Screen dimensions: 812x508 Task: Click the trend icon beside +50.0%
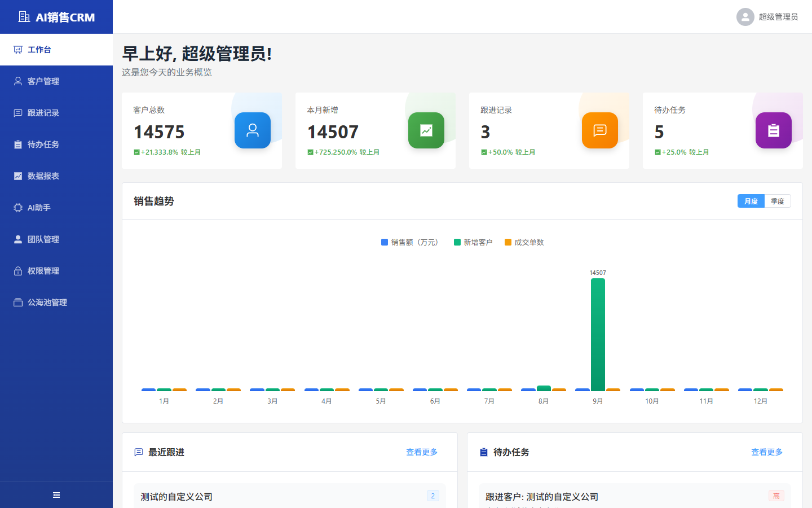tap(484, 152)
